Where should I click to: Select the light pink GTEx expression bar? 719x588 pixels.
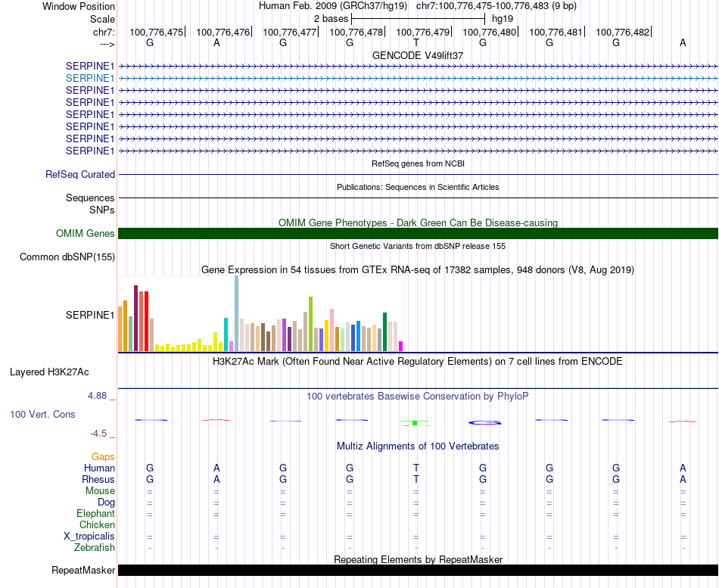[x=332, y=330]
